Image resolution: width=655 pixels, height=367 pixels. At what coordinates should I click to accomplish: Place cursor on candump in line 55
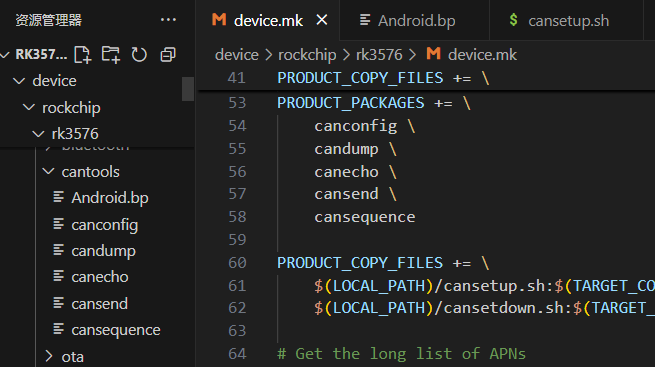[346, 149]
